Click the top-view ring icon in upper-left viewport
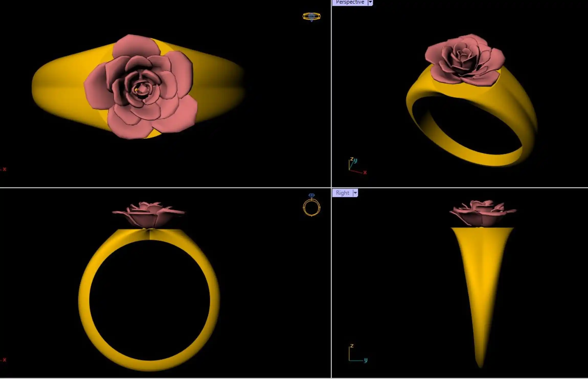The image size is (588, 379). click(x=311, y=17)
